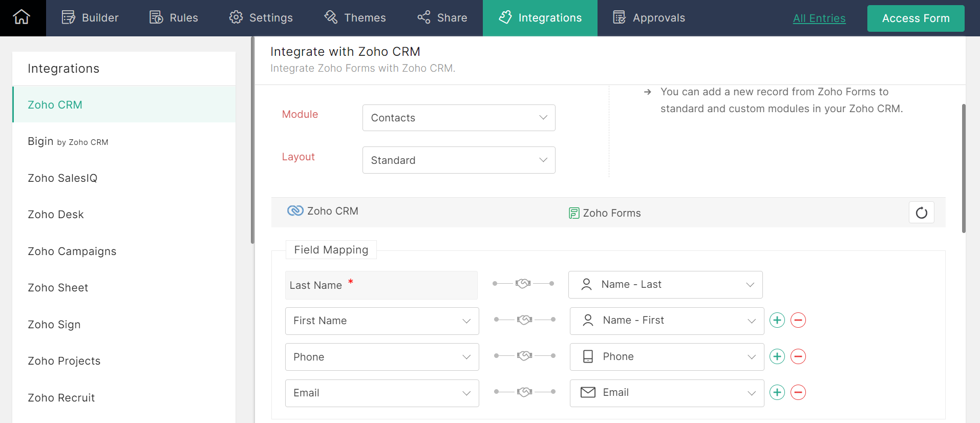Open the First Name CRM field dropdown
Screen dimensions: 980x423
[x=382, y=321]
